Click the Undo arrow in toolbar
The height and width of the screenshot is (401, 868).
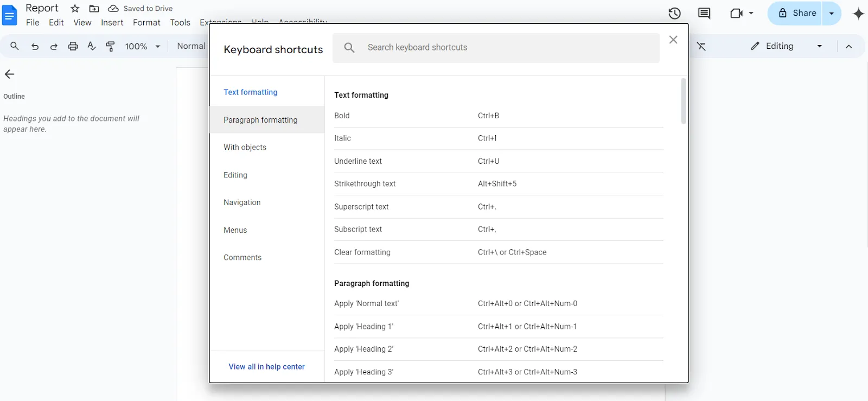[x=35, y=47]
